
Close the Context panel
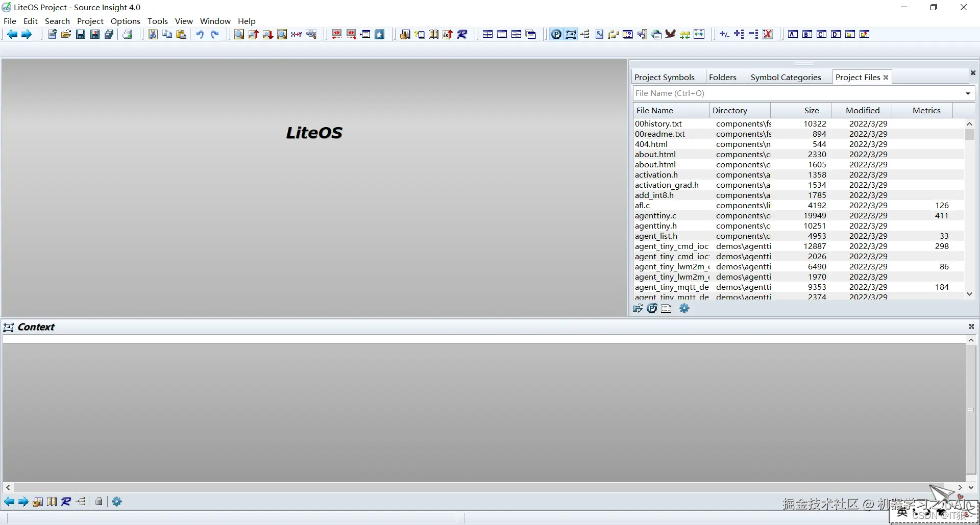coord(971,327)
